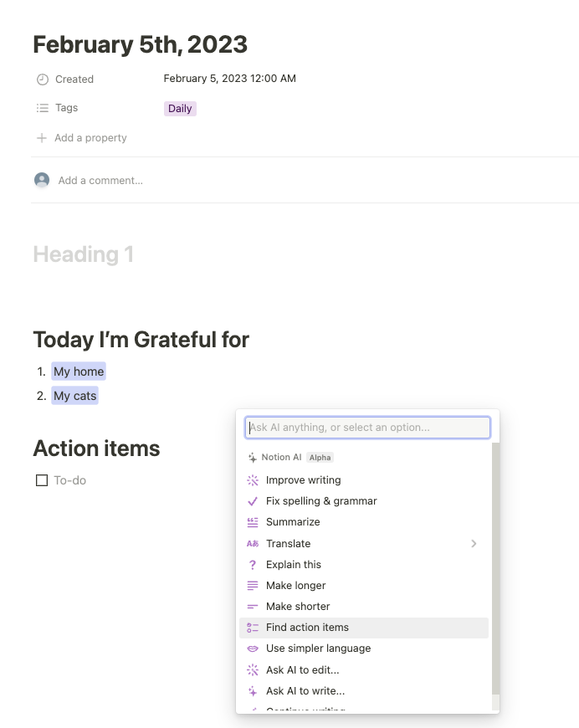Click the Explain this question mark icon
The image size is (579, 728).
click(253, 565)
